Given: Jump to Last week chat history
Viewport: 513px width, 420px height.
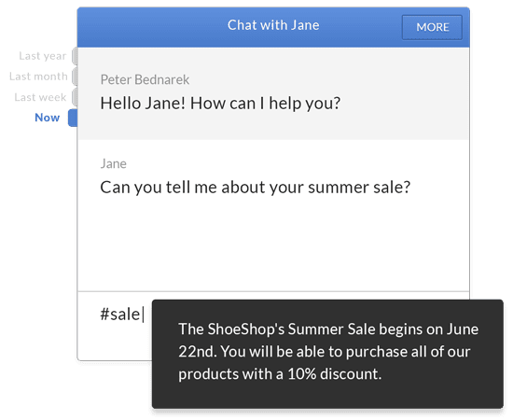Looking at the screenshot, I should point(40,97).
